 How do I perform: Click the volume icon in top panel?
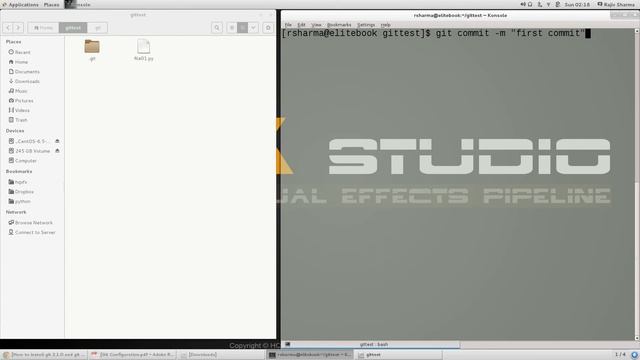pos(523,4)
